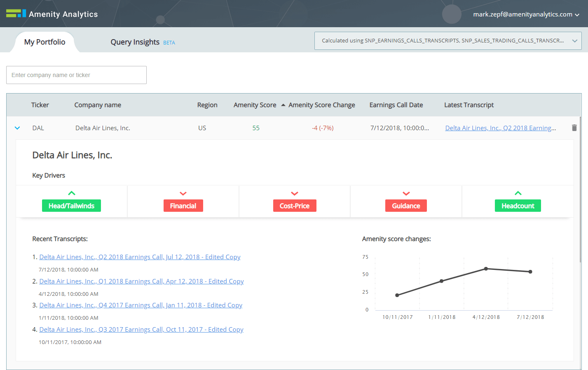Open Q2 2018 Earnings Call Jul 12 transcript
This screenshot has width=588, height=370.
(x=140, y=257)
